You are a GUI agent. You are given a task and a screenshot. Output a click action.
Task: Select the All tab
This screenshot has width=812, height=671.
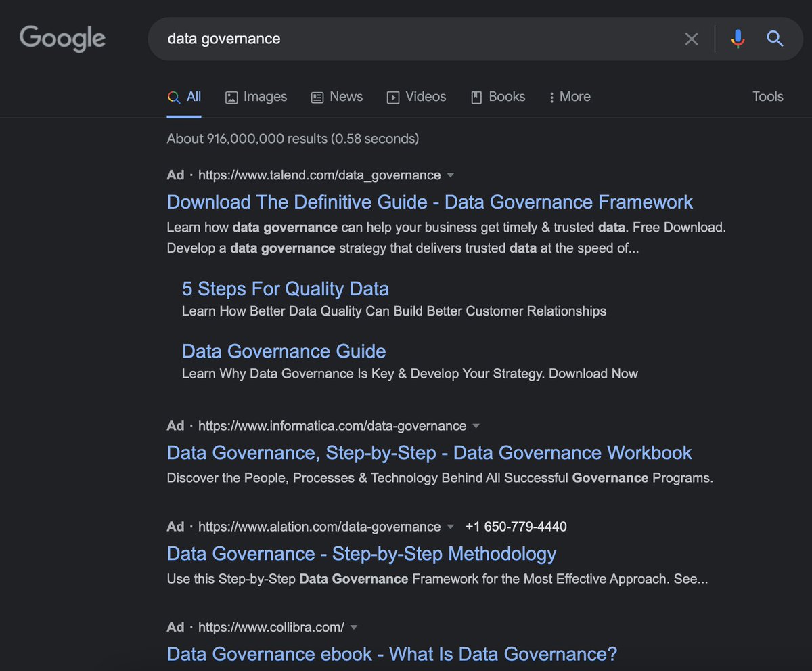tap(184, 97)
